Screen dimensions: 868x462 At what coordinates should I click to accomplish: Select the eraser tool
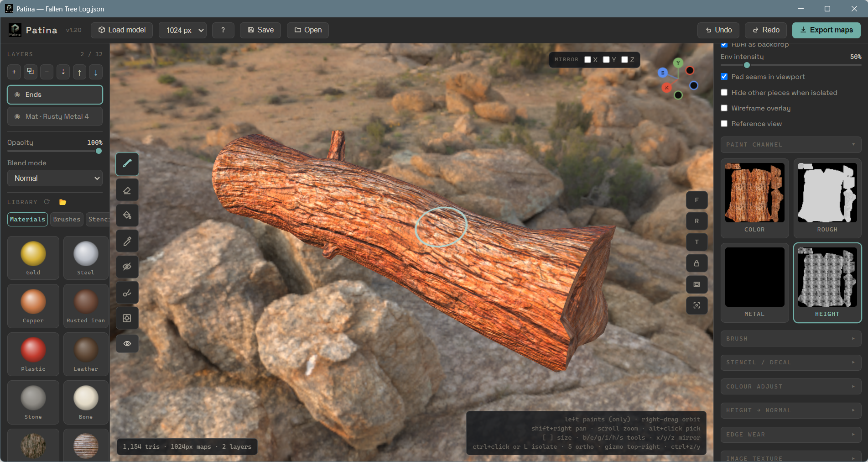tap(127, 190)
